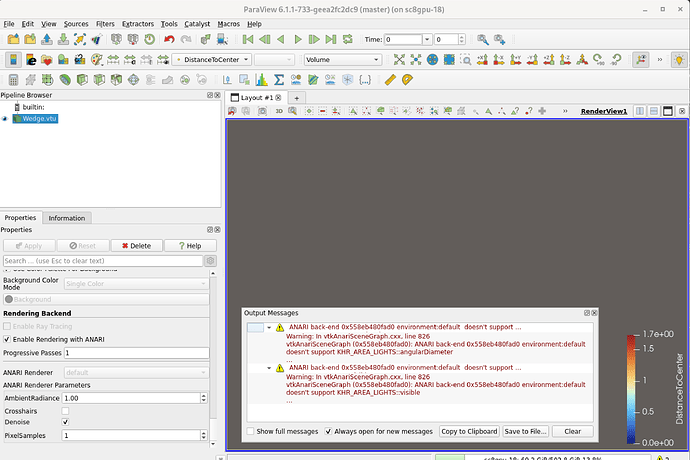The width and height of the screenshot is (690, 460).
Task: Toggle the light bulb lighting icon
Action: [679, 59]
